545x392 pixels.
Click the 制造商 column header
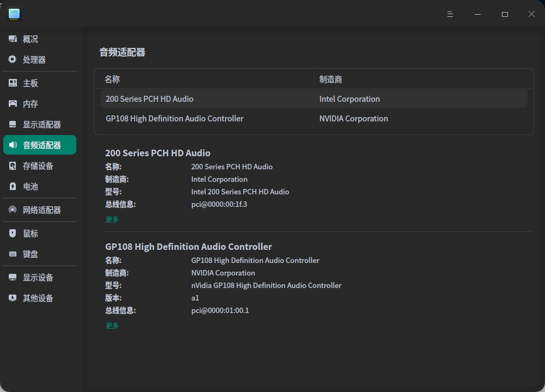(331, 79)
